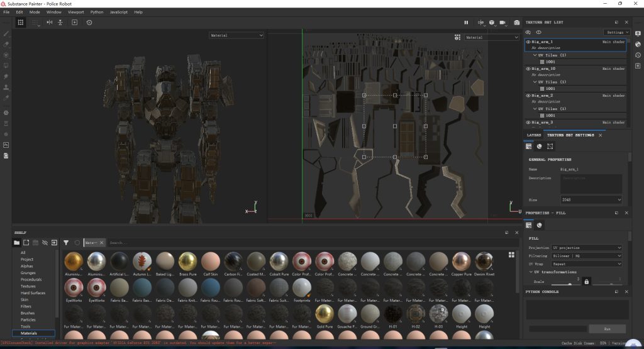This screenshot has width=644, height=349.
Task: Open the symmetry settings icon in top bar
Action: pyautogui.click(x=480, y=23)
